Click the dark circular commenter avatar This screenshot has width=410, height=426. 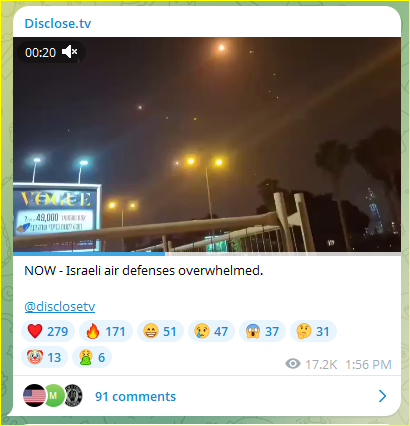click(x=73, y=396)
